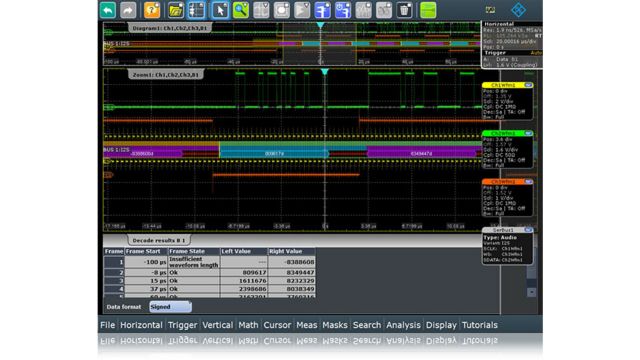This screenshot has height=360, width=640.
Task: Select the Insufficient waveform length cell
Action: click(194, 262)
